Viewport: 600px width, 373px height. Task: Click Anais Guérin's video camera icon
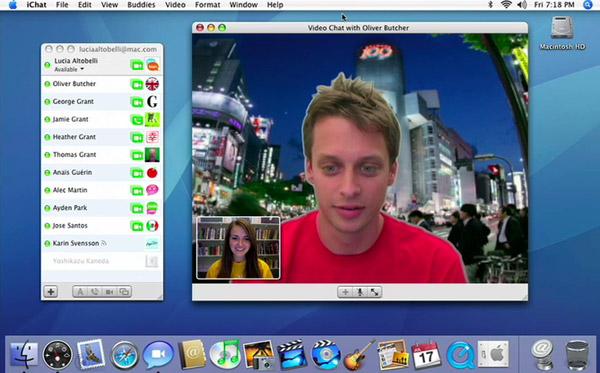(x=137, y=173)
